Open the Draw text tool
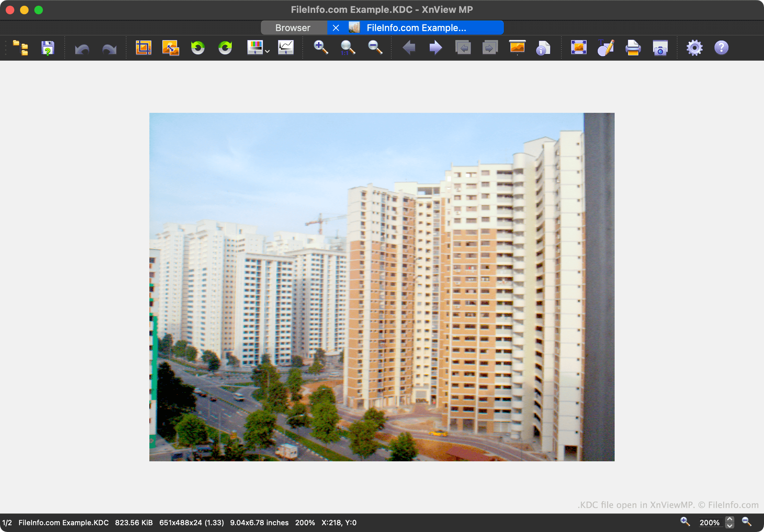This screenshot has height=532, width=764. pyautogui.click(x=606, y=47)
